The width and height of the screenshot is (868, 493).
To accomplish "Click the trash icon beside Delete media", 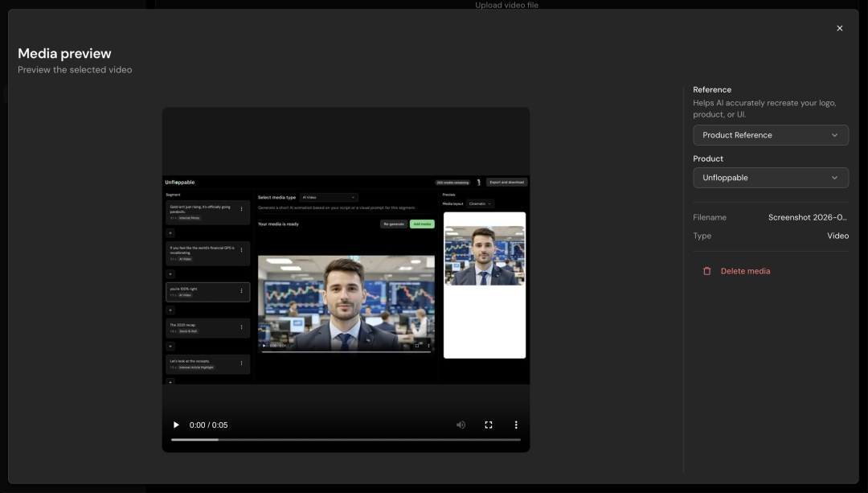I will (707, 271).
